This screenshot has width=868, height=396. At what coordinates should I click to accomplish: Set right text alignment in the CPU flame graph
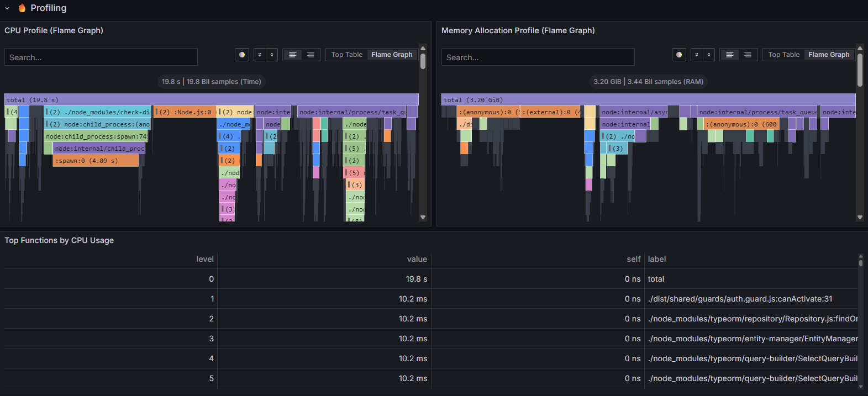click(x=311, y=55)
